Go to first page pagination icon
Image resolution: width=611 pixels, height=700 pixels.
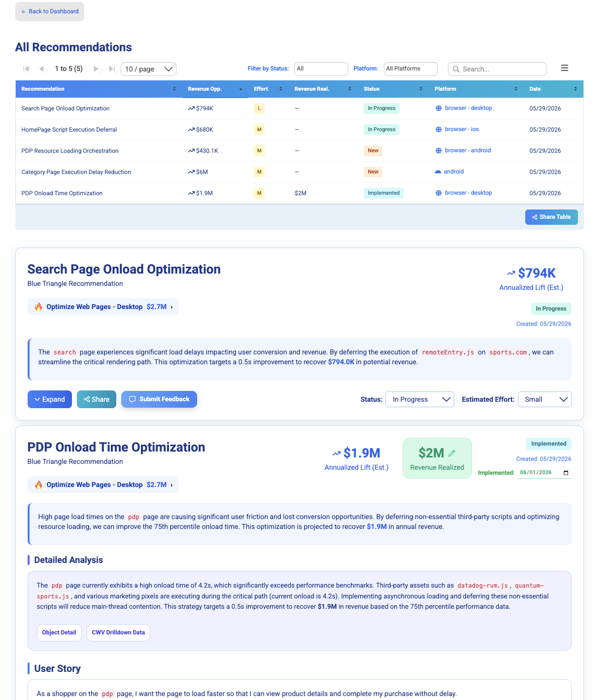tap(26, 69)
